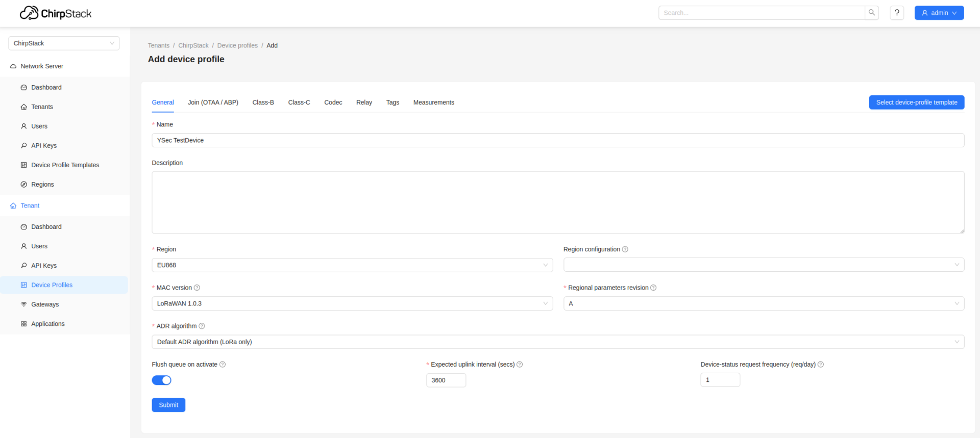Image resolution: width=980 pixels, height=438 pixels.
Task: Click the Region configuration help icon
Action: [x=625, y=249]
